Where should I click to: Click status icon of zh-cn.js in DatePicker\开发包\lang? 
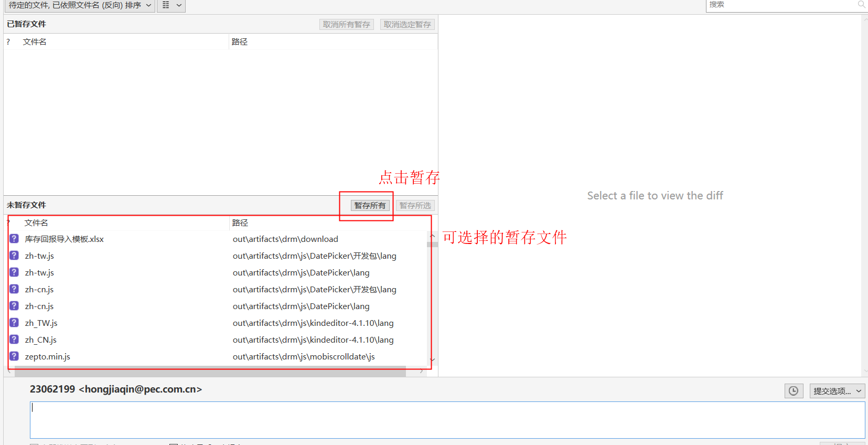(14, 289)
